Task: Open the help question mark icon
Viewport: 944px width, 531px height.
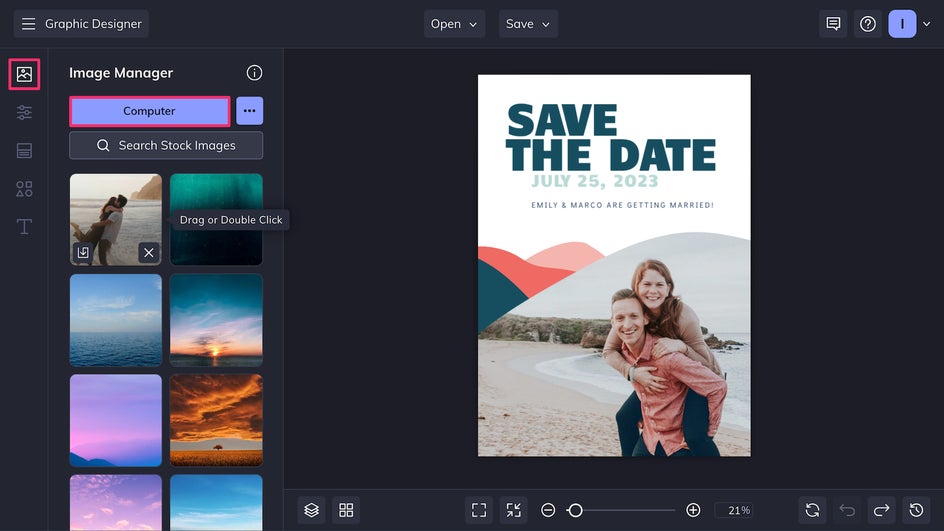Action: pyautogui.click(x=868, y=24)
